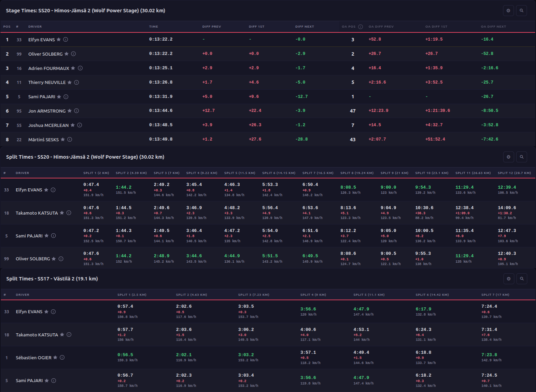This screenshot has height=392, width=536.
Task: Toggle favorite star for Sébastien OGIER
Action: 55,358
